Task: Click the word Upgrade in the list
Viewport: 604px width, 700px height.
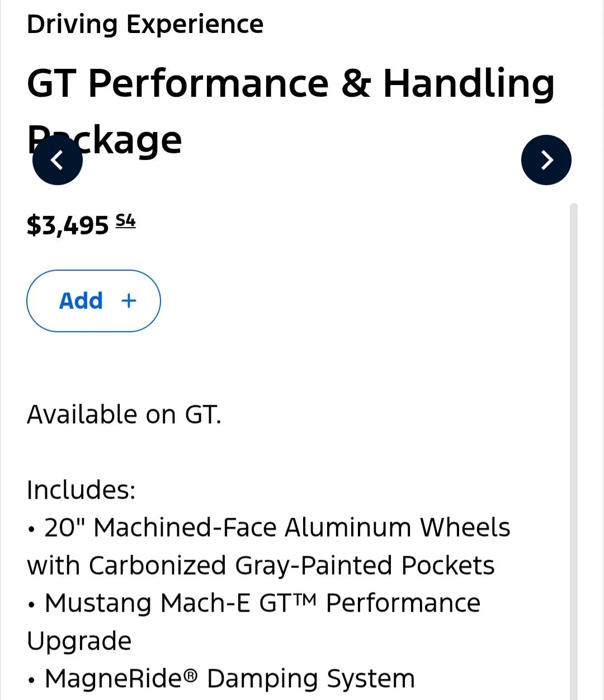Action: pyautogui.click(x=79, y=641)
